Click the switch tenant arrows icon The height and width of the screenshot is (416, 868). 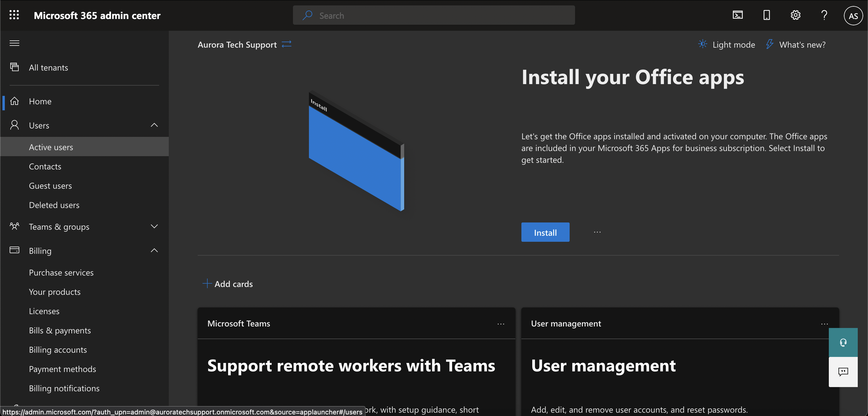coord(286,44)
